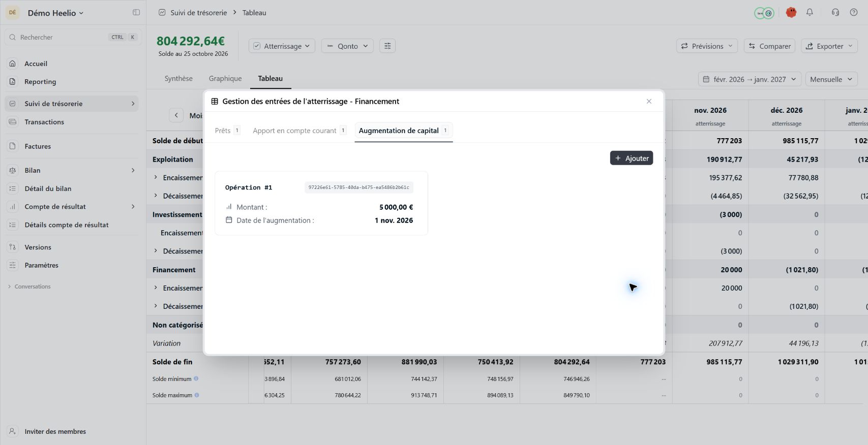Viewport: 868px width, 445px height.
Task: Switch to the Synthèse view tab
Action: click(x=178, y=79)
